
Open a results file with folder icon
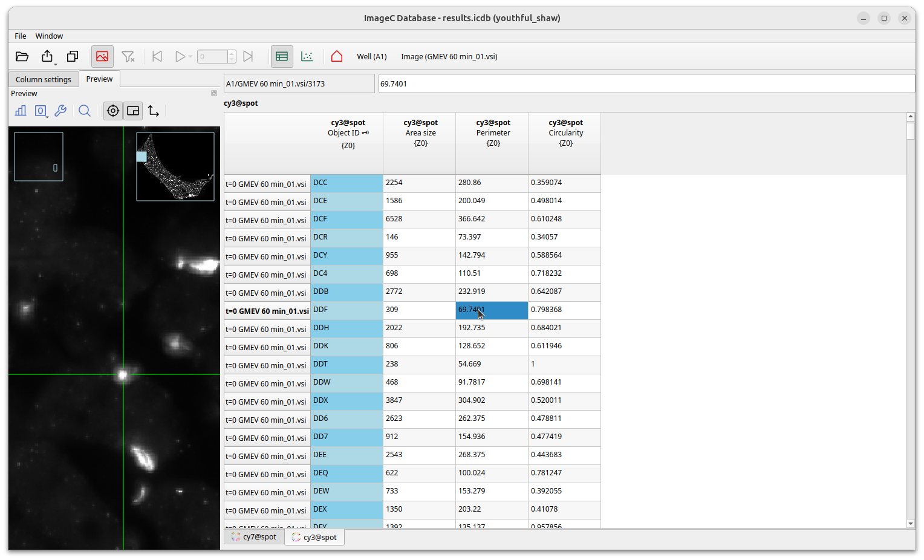[22, 56]
